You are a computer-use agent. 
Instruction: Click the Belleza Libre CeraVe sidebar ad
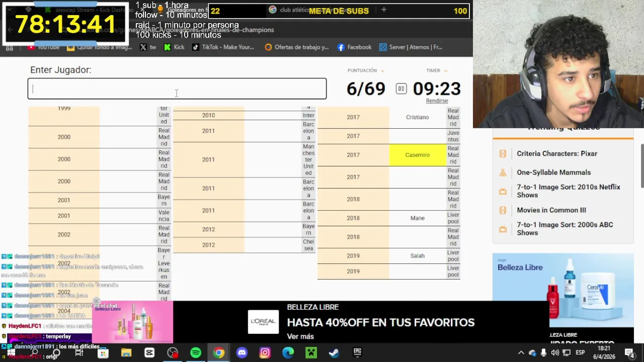click(563, 290)
